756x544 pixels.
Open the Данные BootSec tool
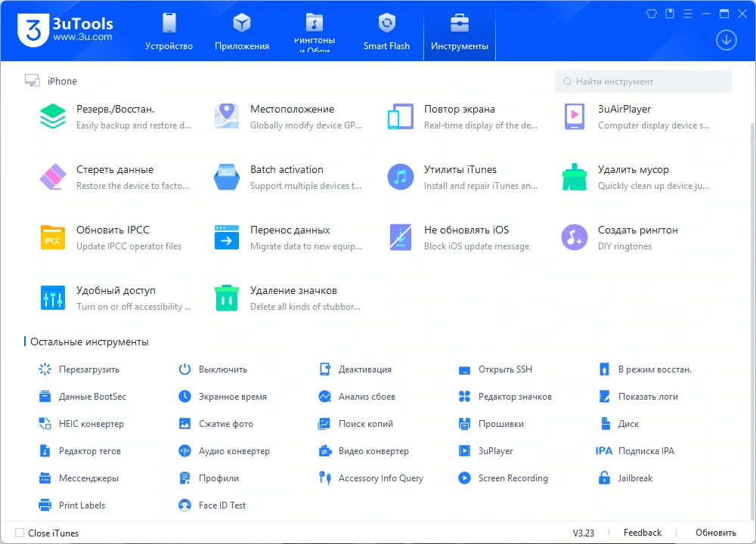tap(82, 397)
